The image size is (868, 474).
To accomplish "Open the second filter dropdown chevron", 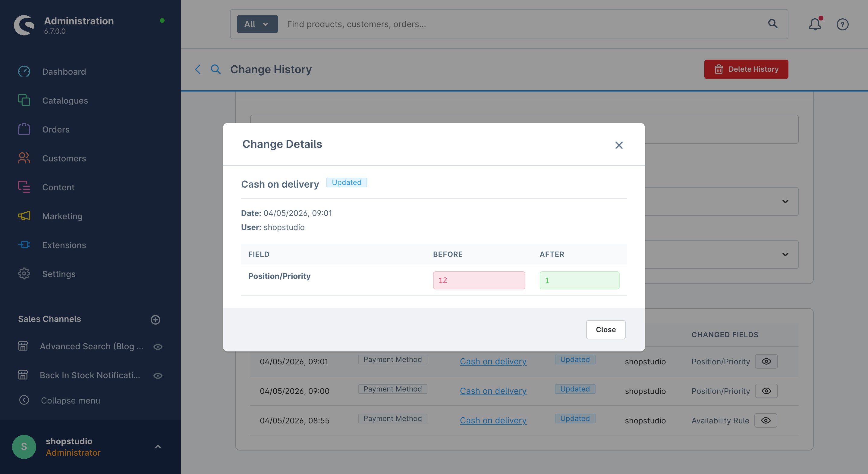I will coord(785,254).
